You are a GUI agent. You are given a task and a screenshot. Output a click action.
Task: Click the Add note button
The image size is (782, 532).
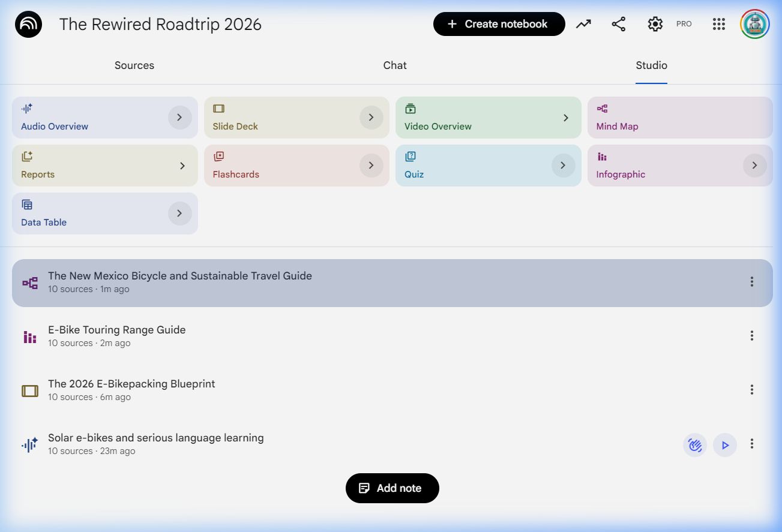(392, 488)
